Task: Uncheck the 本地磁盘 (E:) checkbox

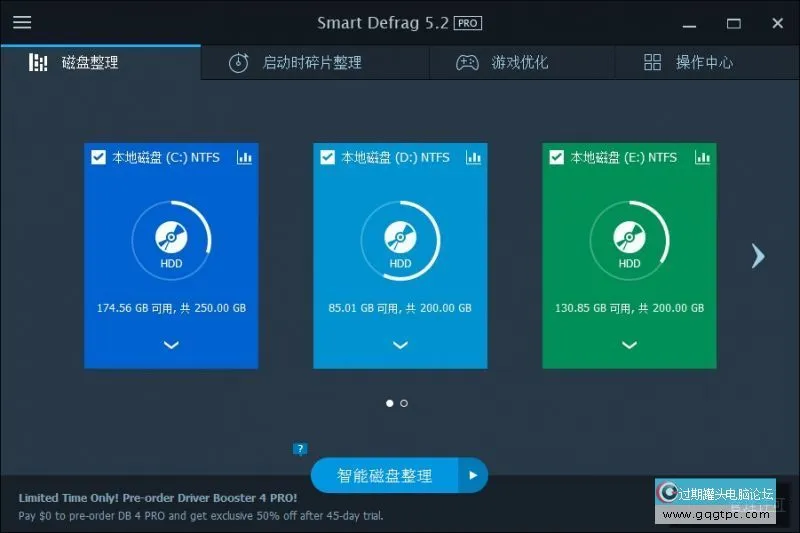Action: pos(556,157)
